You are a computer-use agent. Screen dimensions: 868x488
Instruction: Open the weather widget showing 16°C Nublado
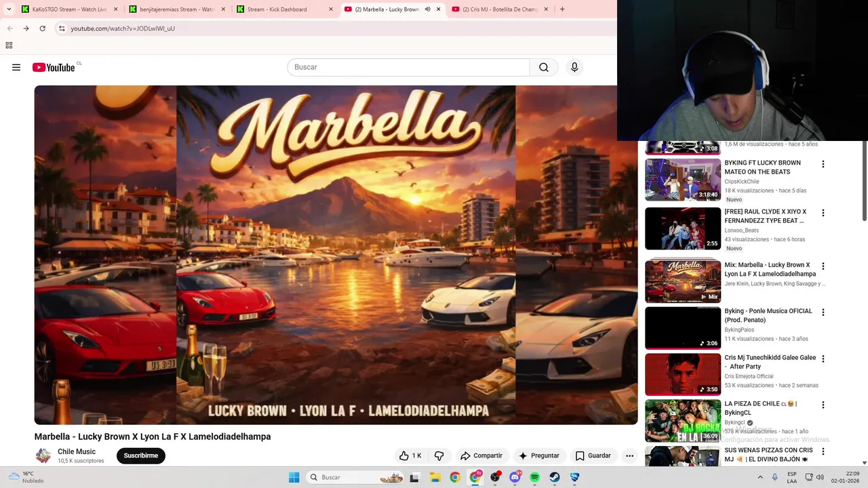point(24,477)
